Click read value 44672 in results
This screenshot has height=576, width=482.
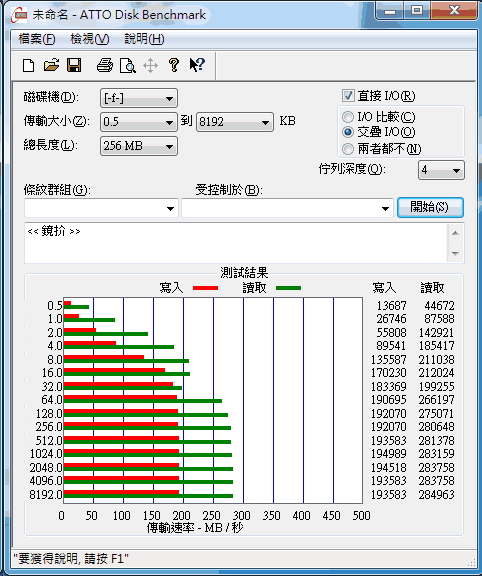coord(439,306)
